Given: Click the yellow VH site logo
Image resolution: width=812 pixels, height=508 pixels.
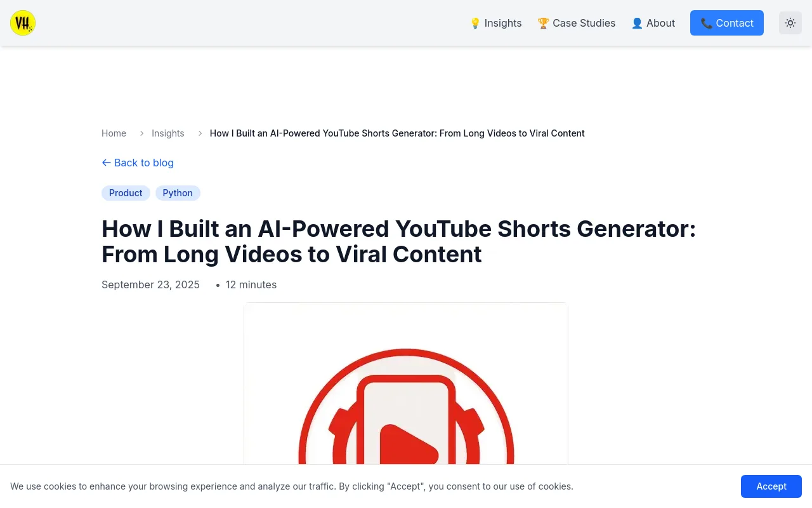Looking at the screenshot, I should 23,23.
